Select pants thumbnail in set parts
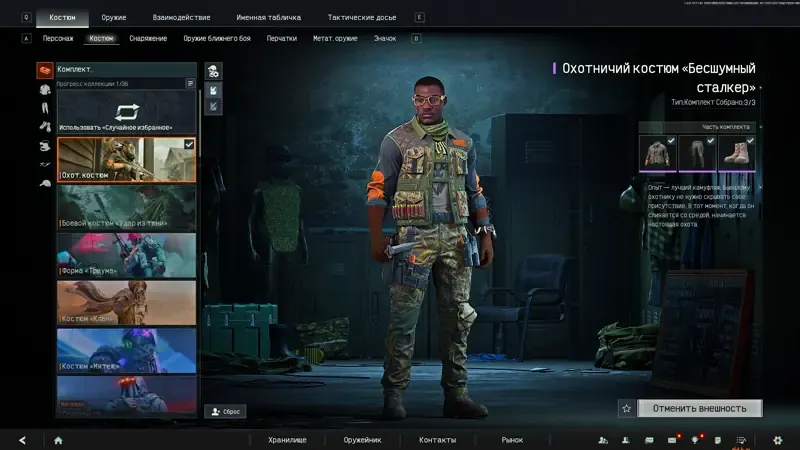Image resolution: width=800 pixels, height=450 pixels. pyautogui.click(x=697, y=154)
